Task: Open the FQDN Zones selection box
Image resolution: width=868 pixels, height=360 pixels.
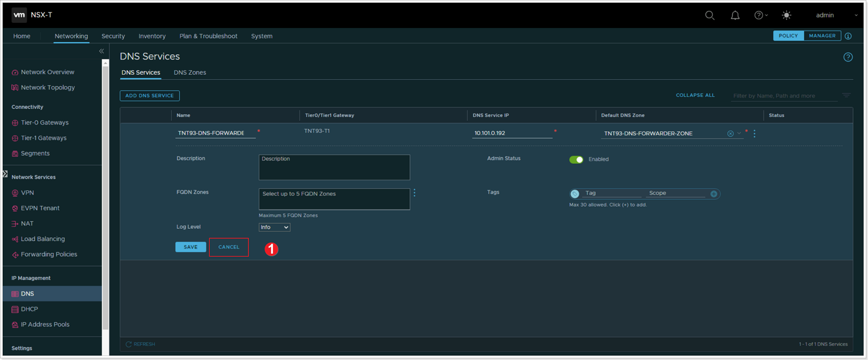Action: [334, 199]
